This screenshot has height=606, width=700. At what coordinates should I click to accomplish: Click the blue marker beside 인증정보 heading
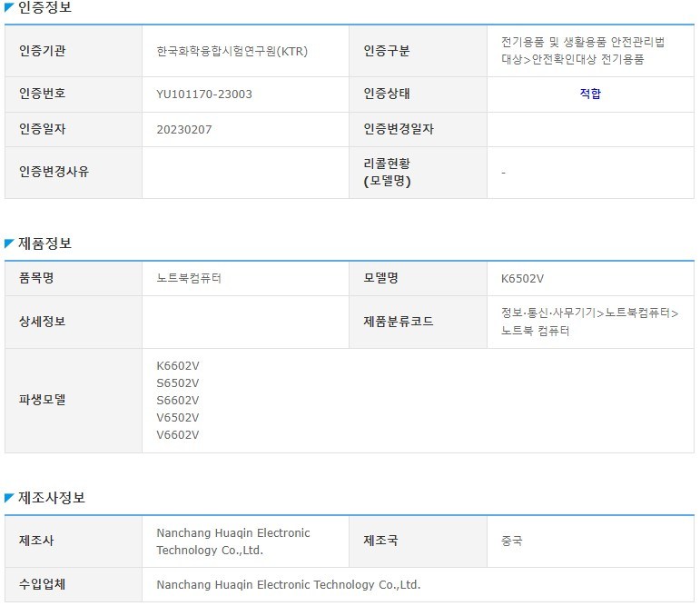(x=9, y=8)
